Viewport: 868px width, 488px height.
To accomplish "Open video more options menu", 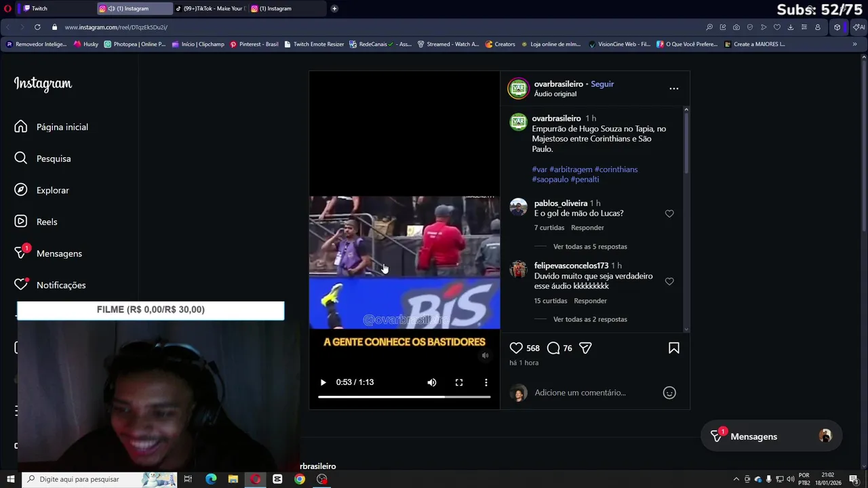I will pos(486,382).
